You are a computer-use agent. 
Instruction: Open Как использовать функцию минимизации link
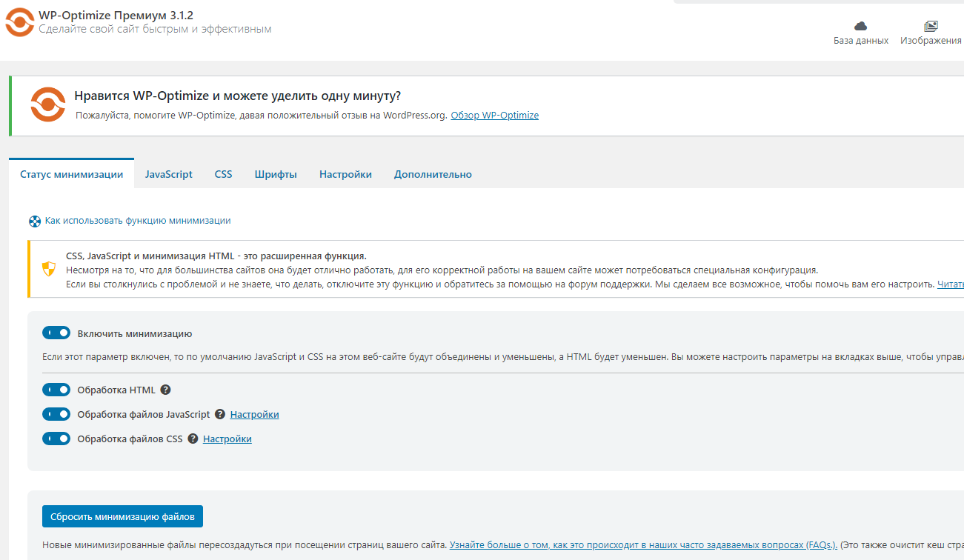pos(138,221)
